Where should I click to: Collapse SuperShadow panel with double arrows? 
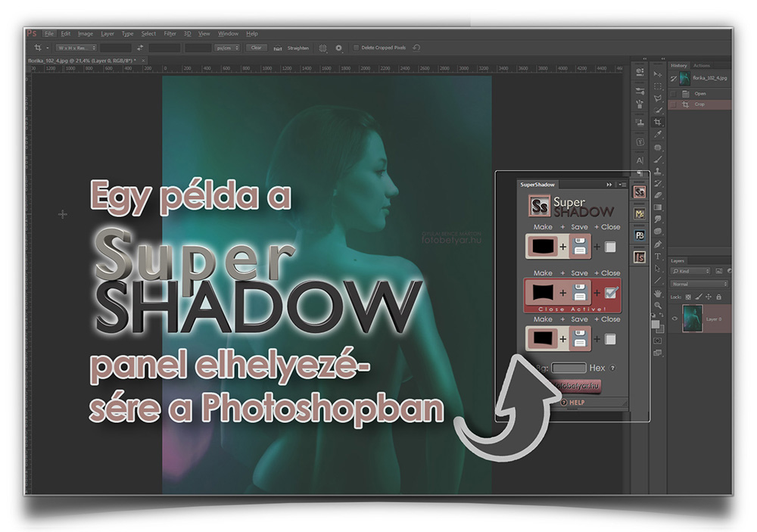[x=609, y=185]
